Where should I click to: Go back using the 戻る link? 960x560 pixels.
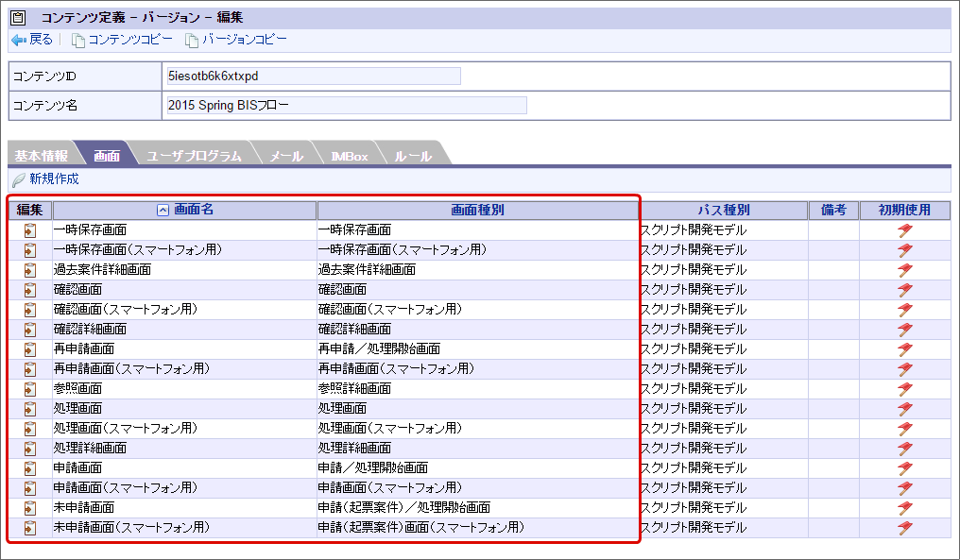32,40
